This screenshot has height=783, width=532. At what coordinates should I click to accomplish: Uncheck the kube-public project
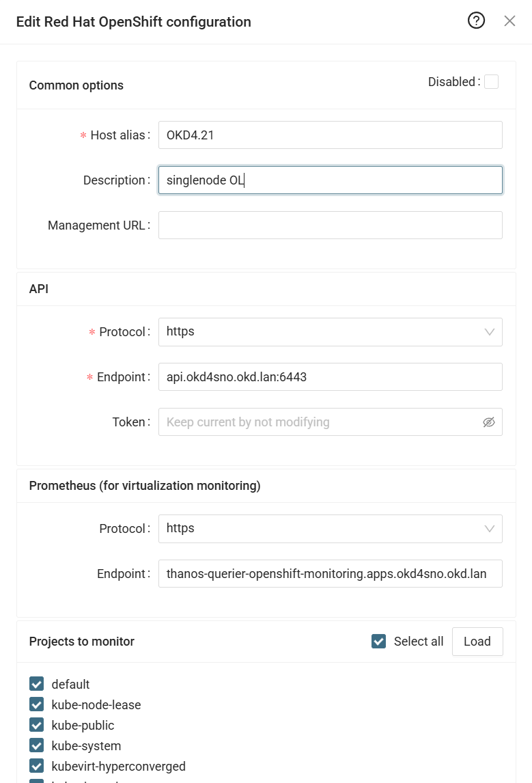37,725
